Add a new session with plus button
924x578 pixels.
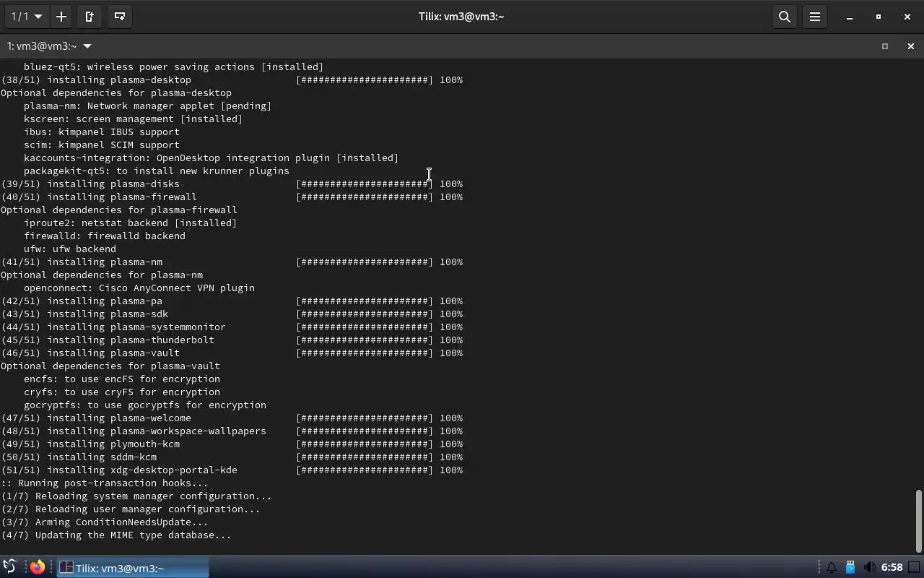click(61, 16)
